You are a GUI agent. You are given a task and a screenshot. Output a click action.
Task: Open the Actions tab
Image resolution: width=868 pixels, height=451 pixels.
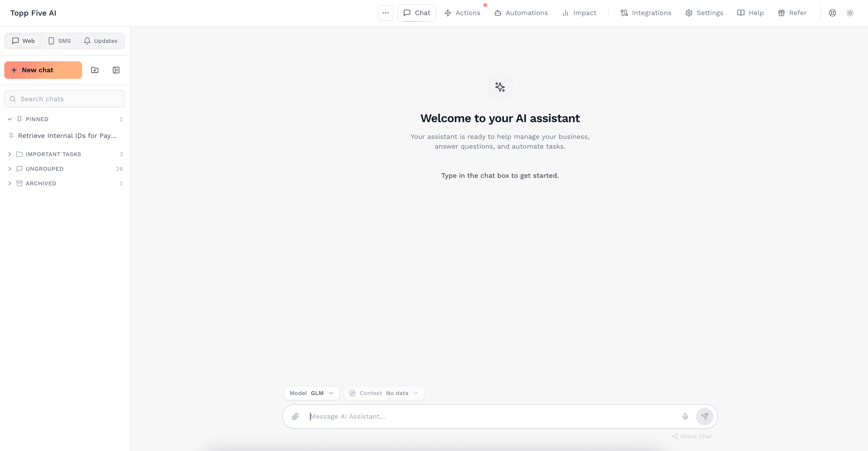(x=462, y=13)
